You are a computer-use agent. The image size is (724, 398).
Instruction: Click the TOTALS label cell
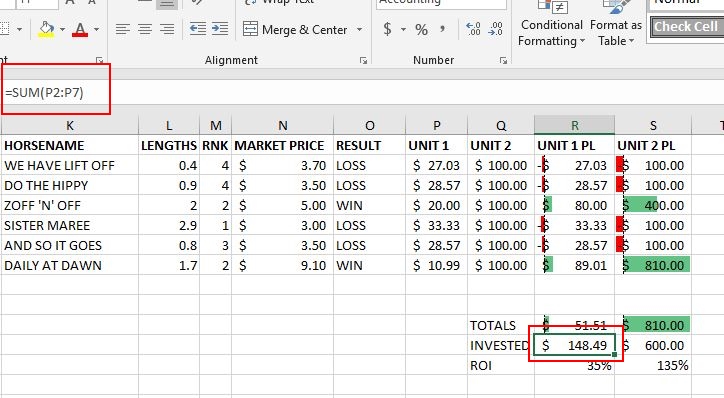click(501, 326)
